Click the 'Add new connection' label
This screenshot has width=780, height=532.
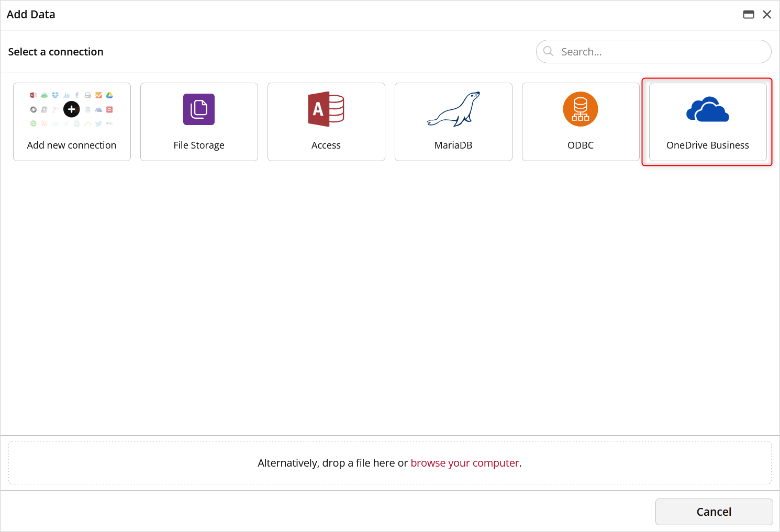[72, 145]
